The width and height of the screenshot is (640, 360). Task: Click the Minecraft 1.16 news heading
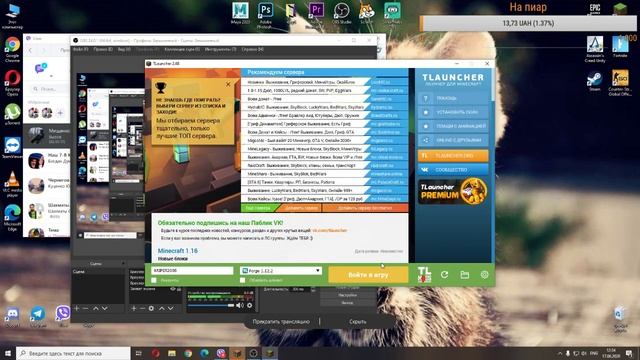coord(178,251)
